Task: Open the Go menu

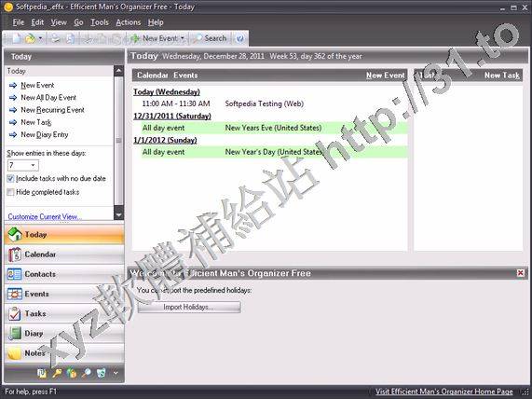Action: click(78, 22)
